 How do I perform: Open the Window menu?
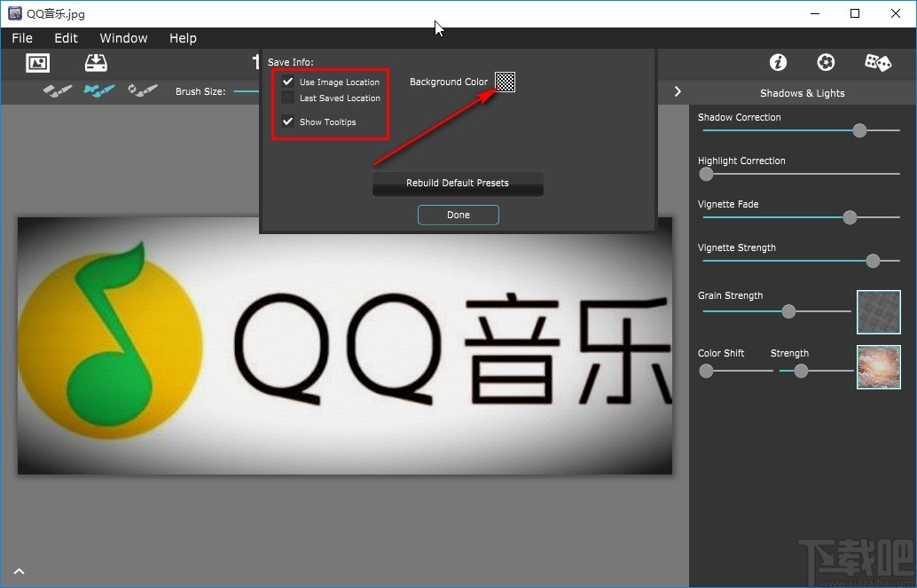(123, 38)
